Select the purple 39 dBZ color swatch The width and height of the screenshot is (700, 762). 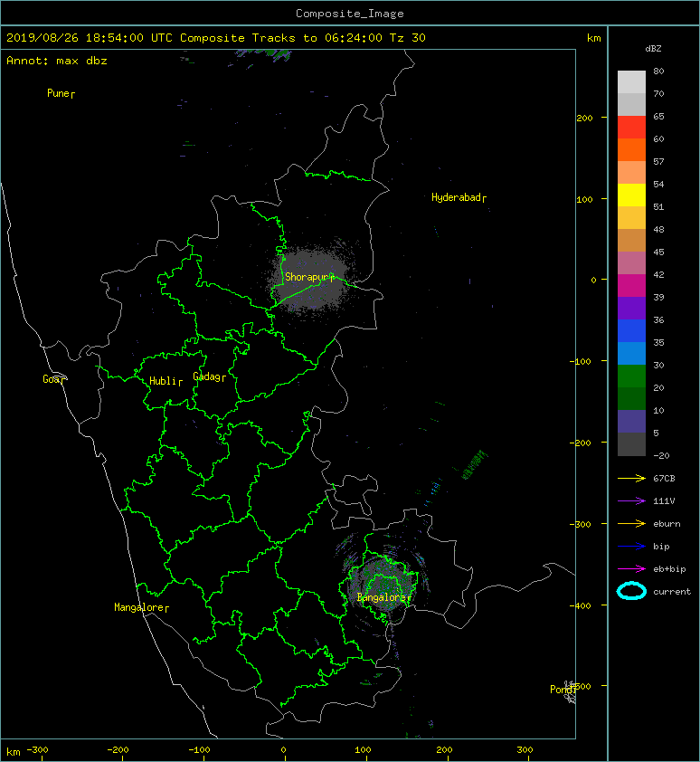[631, 308]
